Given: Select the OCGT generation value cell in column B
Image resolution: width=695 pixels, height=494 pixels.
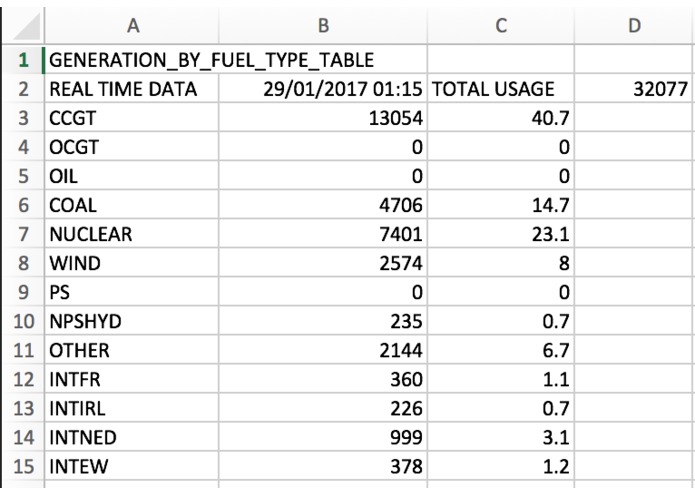Looking at the screenshot, I should pyautogui.click(x=323, y=147).
